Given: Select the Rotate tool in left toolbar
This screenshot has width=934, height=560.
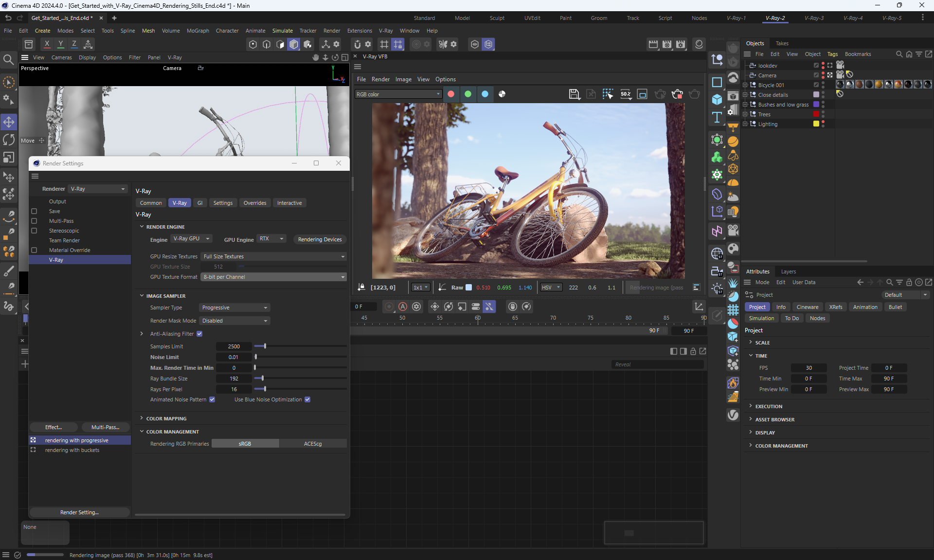Looking at the screenshot, I should [9, 140].
